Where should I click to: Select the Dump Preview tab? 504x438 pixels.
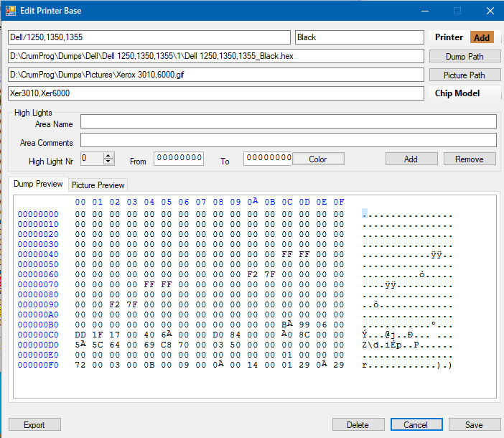(x=39, y=184)
